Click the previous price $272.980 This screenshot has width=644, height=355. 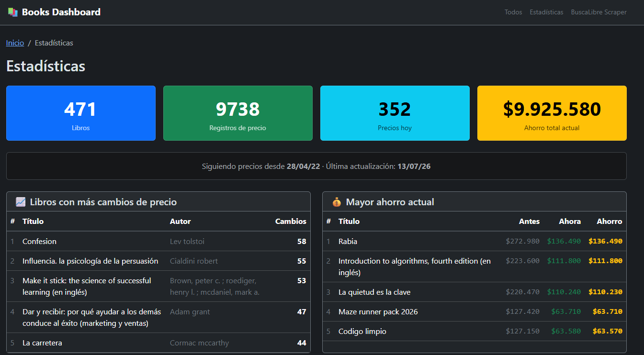[x=523, y=242]
